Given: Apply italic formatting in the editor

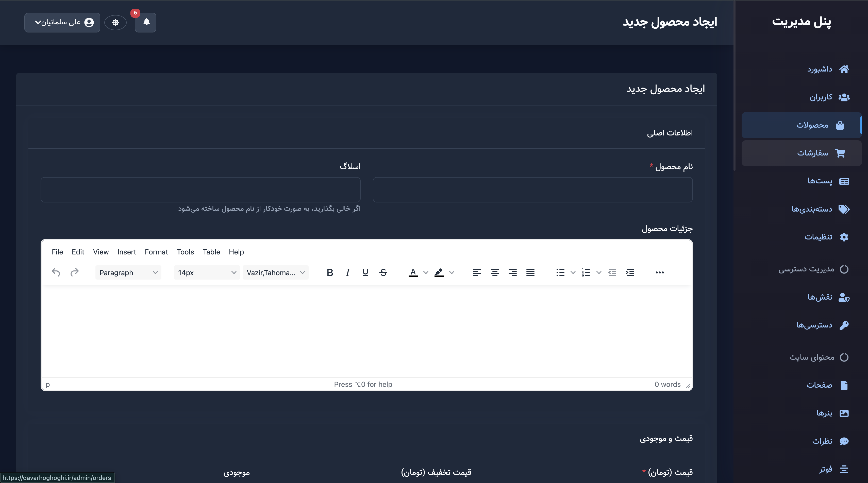Looking at the screenshot, I should coord(347,272).
